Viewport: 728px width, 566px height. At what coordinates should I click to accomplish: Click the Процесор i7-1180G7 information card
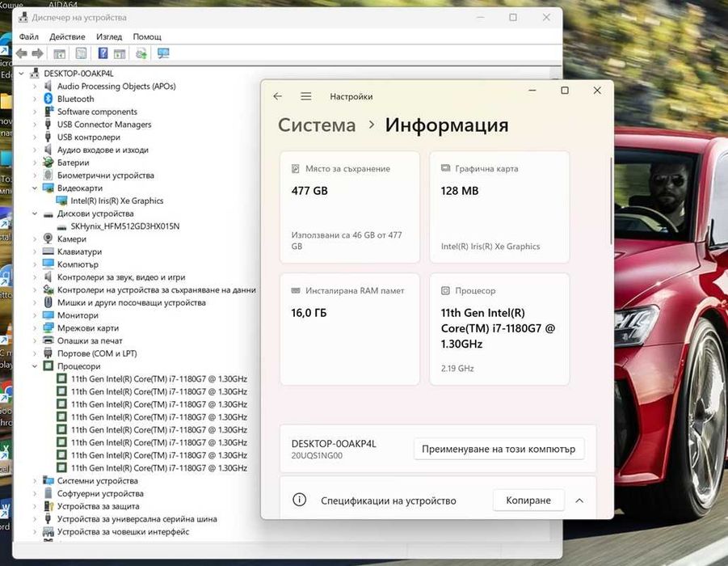click(x=499, y=329)
